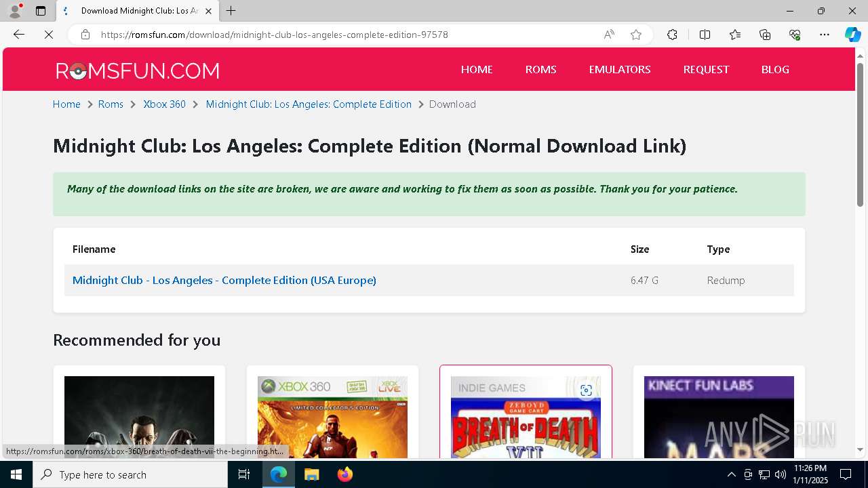Select the Redump type cell
868x488 pixels.
coord(726,280)
